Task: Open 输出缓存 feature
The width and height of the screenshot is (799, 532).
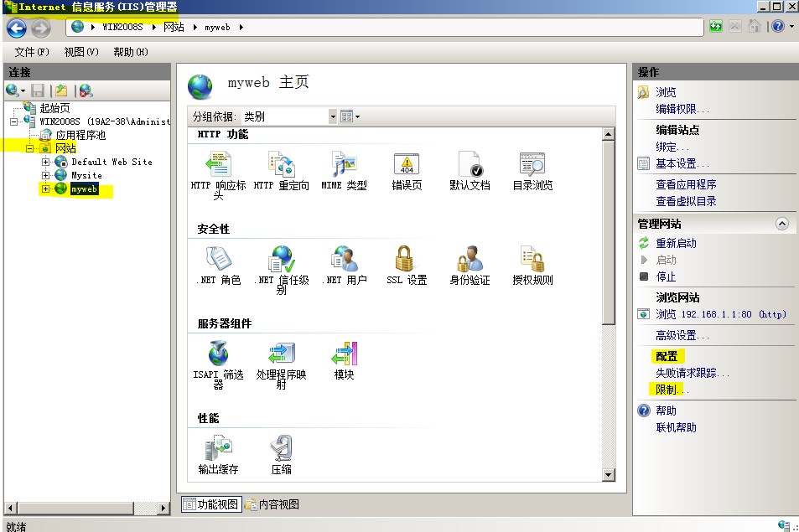Action: pyautogui.click(x=218, y=455)
